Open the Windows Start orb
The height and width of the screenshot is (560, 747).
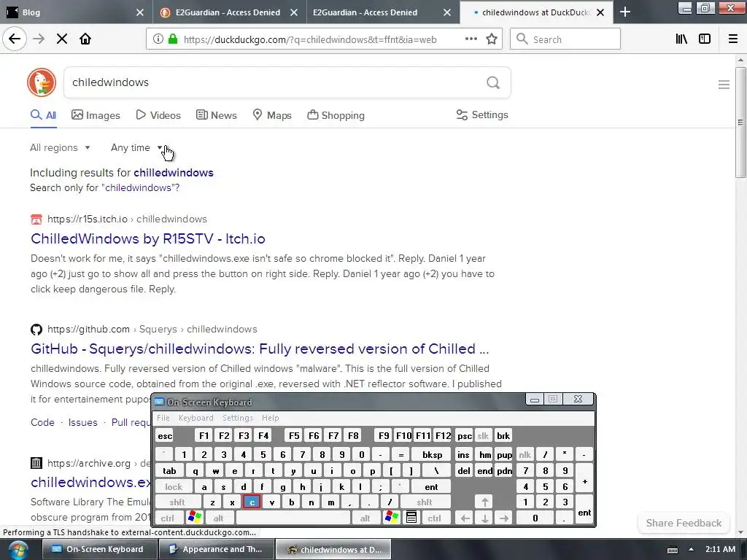pyautogui.click(x=18, y=550)
